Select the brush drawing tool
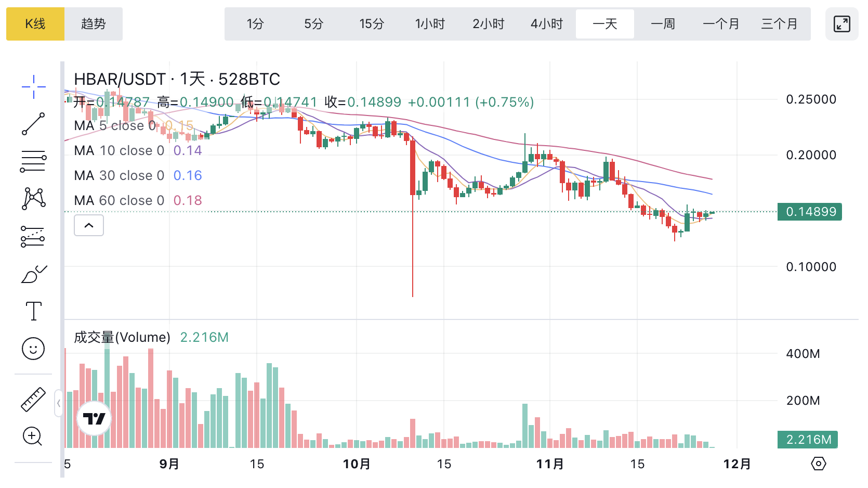868x488 pixels. point(34,274)
